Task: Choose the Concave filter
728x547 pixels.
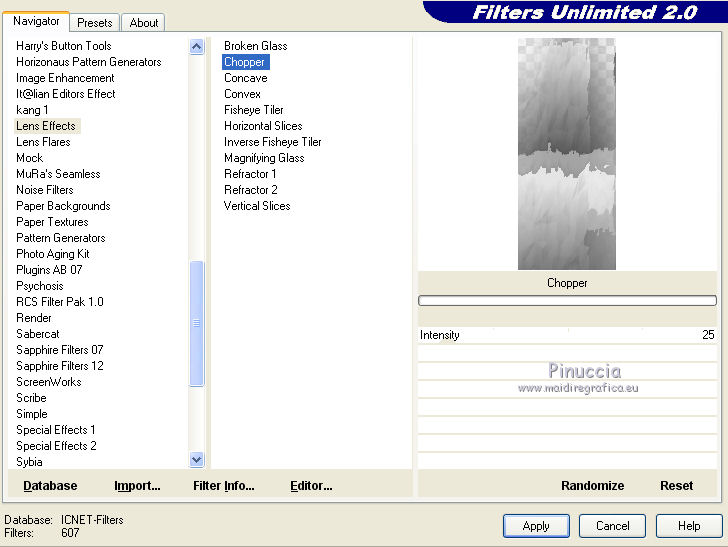Action: [246, 78]
